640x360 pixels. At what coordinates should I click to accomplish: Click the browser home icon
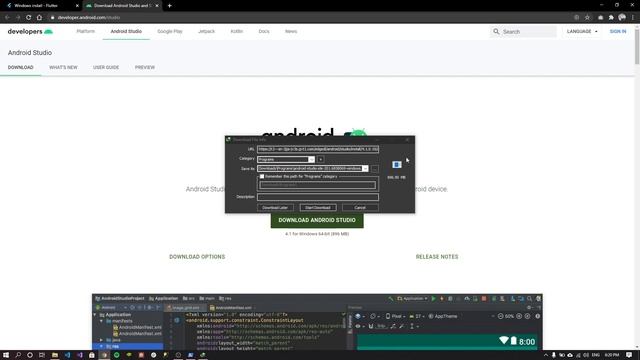[39, 18]
